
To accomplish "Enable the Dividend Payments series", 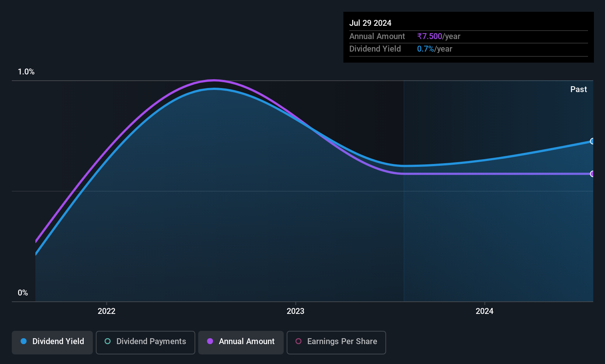I will tap(146, 342).
